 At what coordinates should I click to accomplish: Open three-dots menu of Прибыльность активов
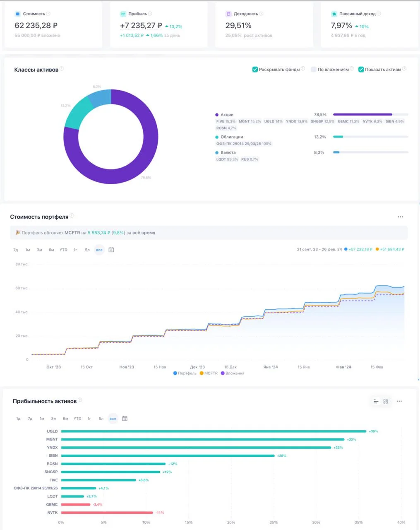click(399, 401)
